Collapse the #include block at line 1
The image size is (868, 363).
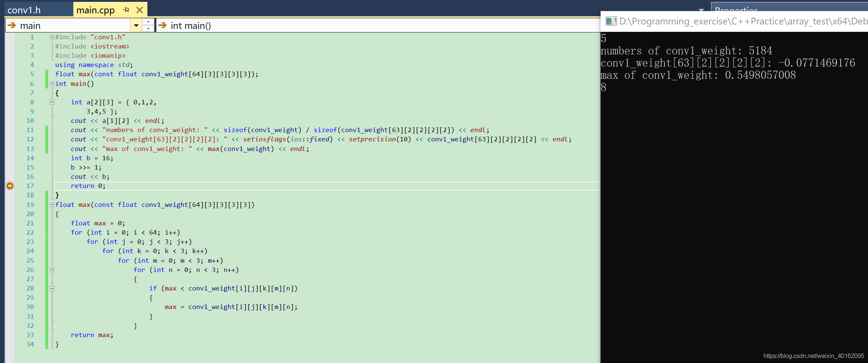52,37
